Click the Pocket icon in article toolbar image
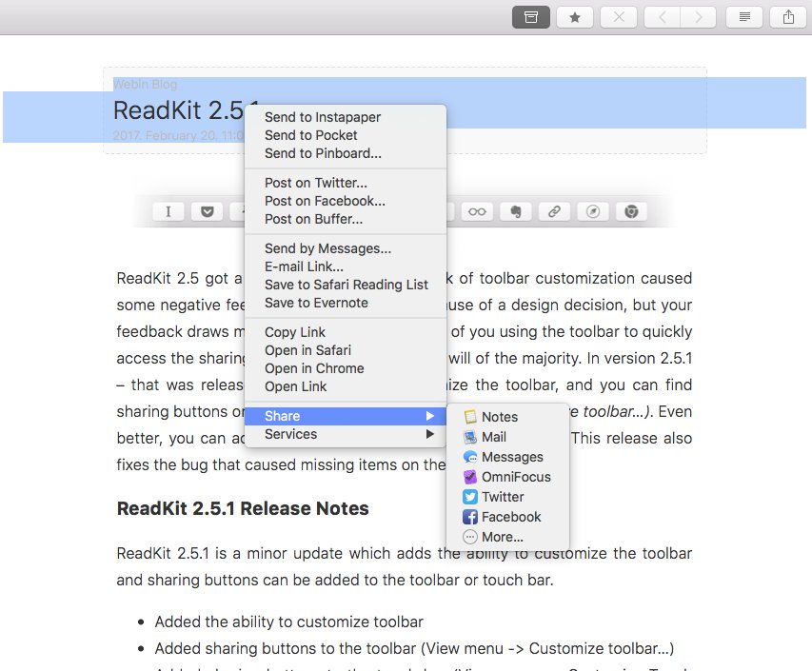The image size is (812, 671). point(208,211)
